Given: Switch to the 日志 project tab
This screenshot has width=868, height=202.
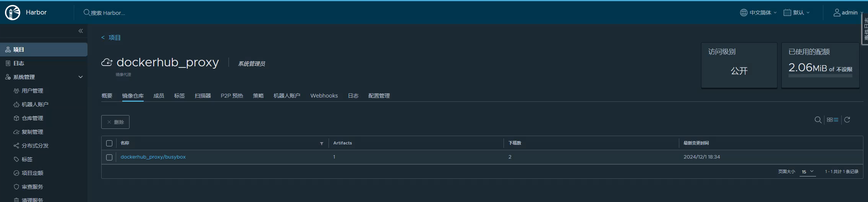Looking at the screenshot, I should pos(353,96).
